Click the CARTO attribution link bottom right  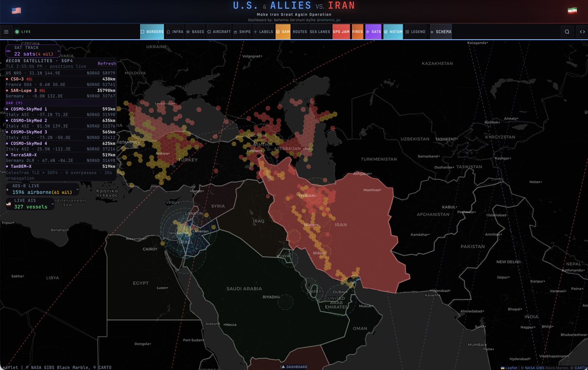[581, 368]
